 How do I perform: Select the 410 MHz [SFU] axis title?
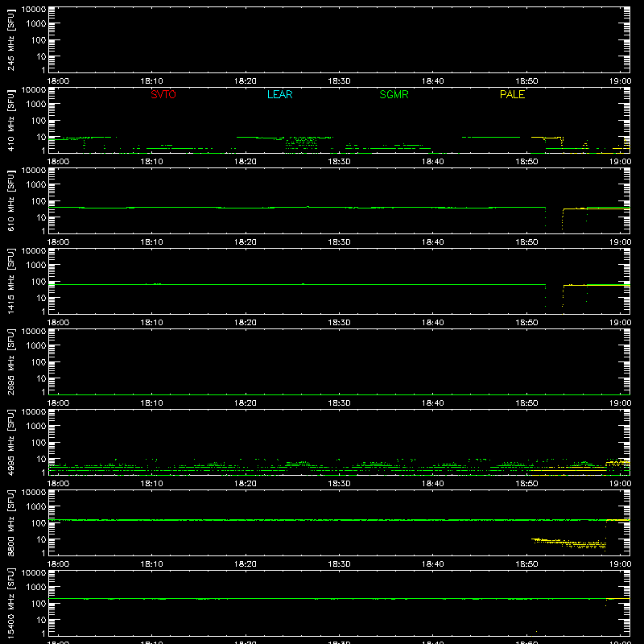(11, 120)
